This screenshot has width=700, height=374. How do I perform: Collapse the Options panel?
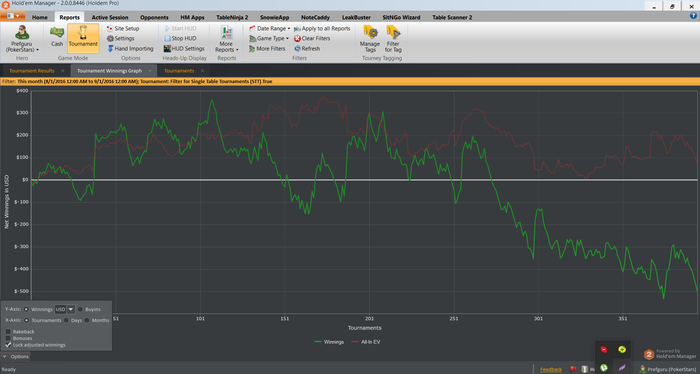click(16, 357)
